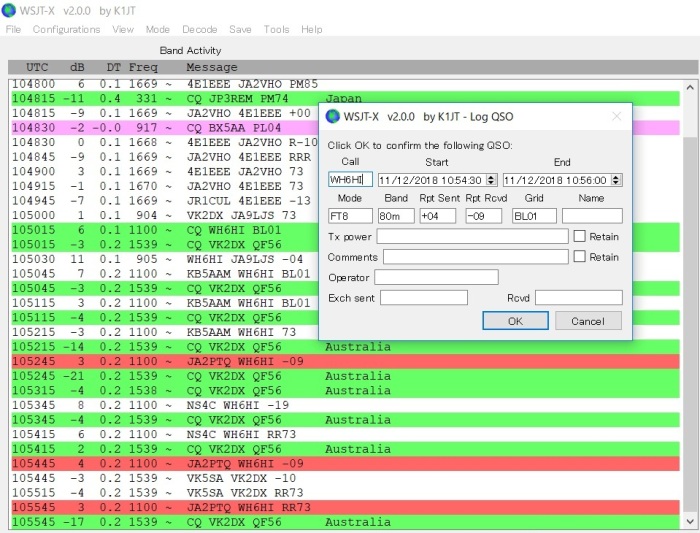Click the WSJT-X globe icon in main title bar
This screenshot has height=533, width=700.
tap(8, 10)
